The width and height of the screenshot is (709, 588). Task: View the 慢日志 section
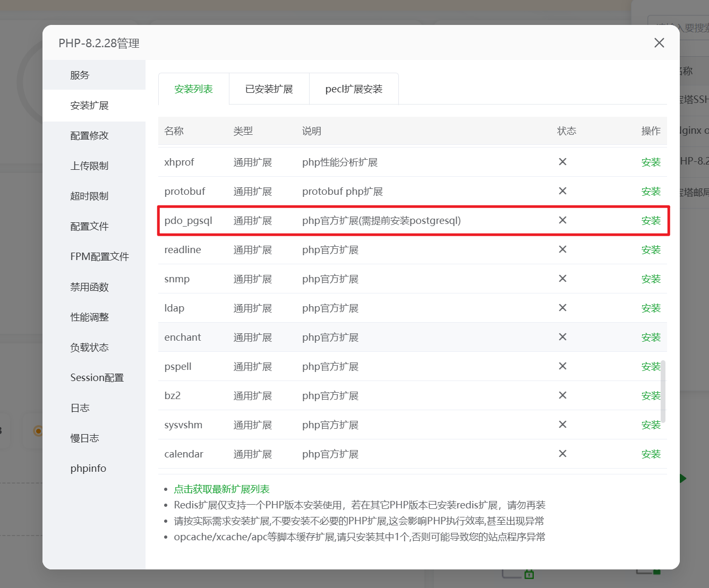click(84, 438)
